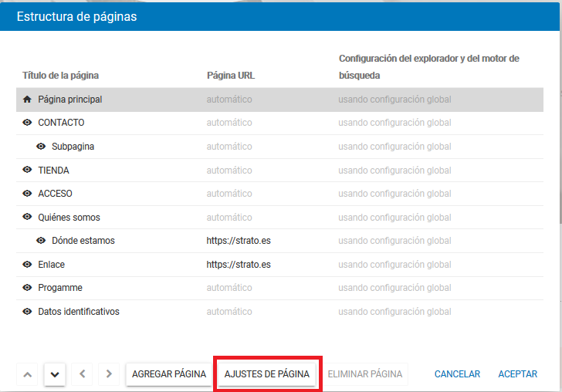This screenshot has width=562, height=392.
Task: Indent page using the right chevron
Action: (108, 374)
